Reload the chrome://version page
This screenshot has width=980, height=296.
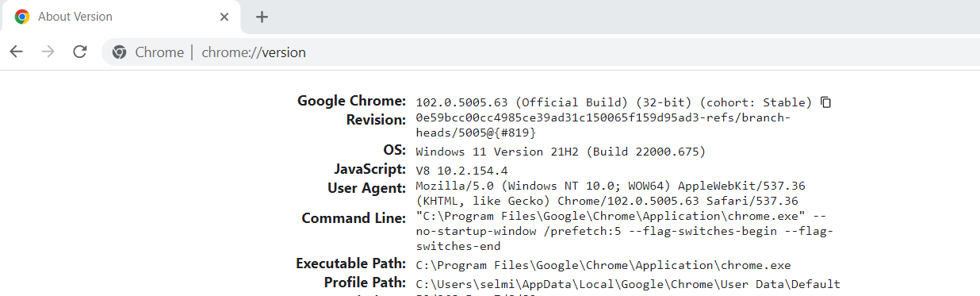click(x=79, y=52)
